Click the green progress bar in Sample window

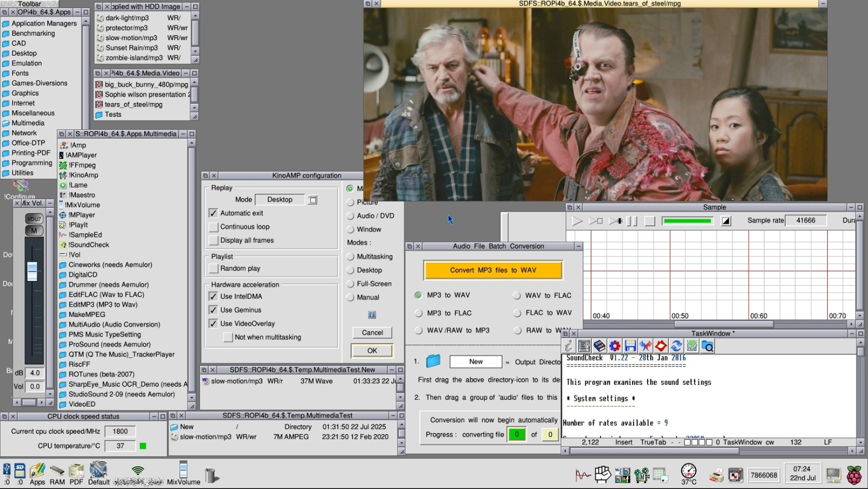687,221
